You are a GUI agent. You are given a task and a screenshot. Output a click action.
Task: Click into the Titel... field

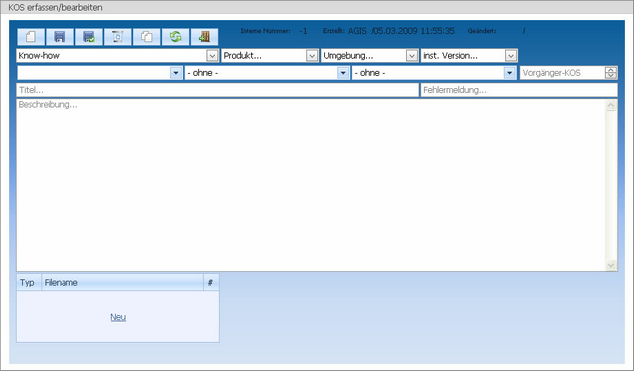coord(218,90)
